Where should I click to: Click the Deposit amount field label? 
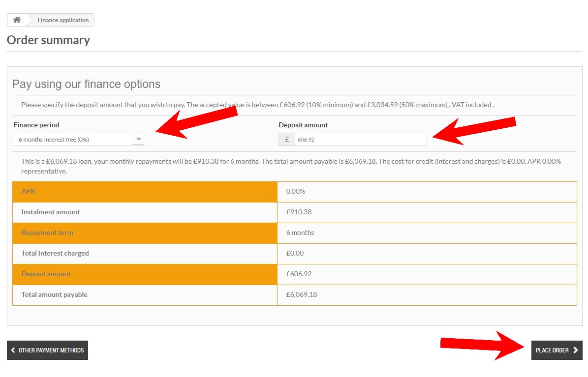303,125
